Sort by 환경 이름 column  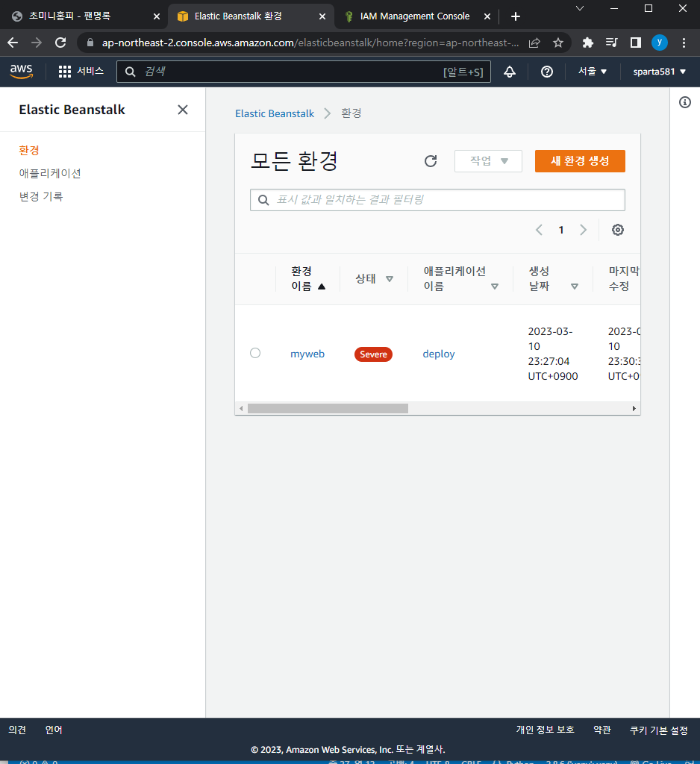308,279
